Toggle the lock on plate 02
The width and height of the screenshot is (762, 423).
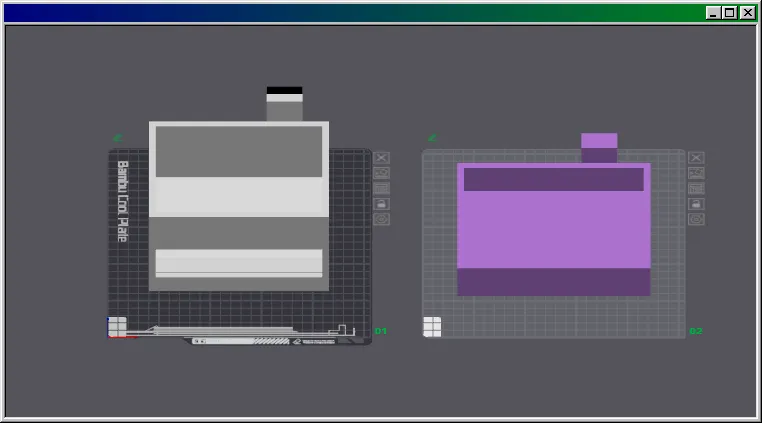[x=696, y=204]
